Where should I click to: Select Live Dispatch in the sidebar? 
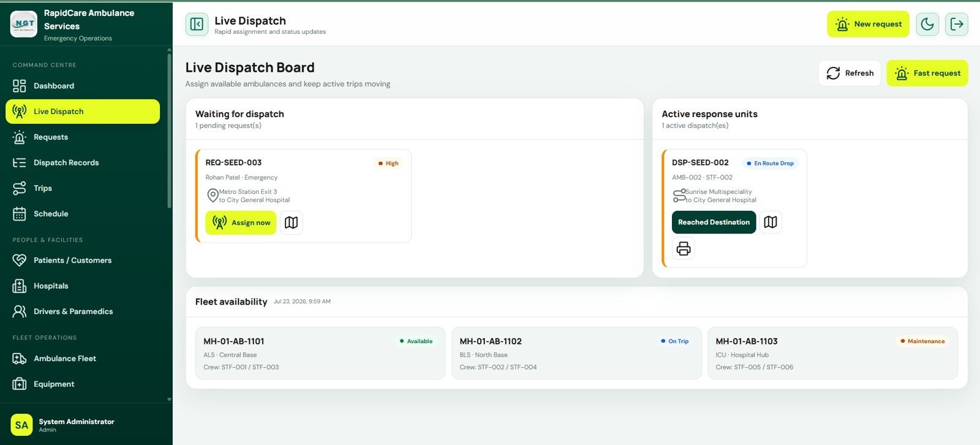pyautogui.click(x=83, y=112)
